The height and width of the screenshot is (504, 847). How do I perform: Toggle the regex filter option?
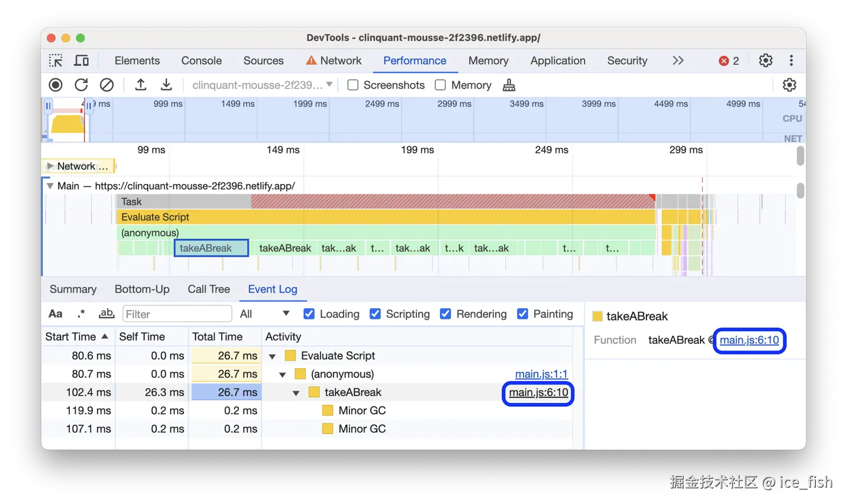(x=81, y=314)
